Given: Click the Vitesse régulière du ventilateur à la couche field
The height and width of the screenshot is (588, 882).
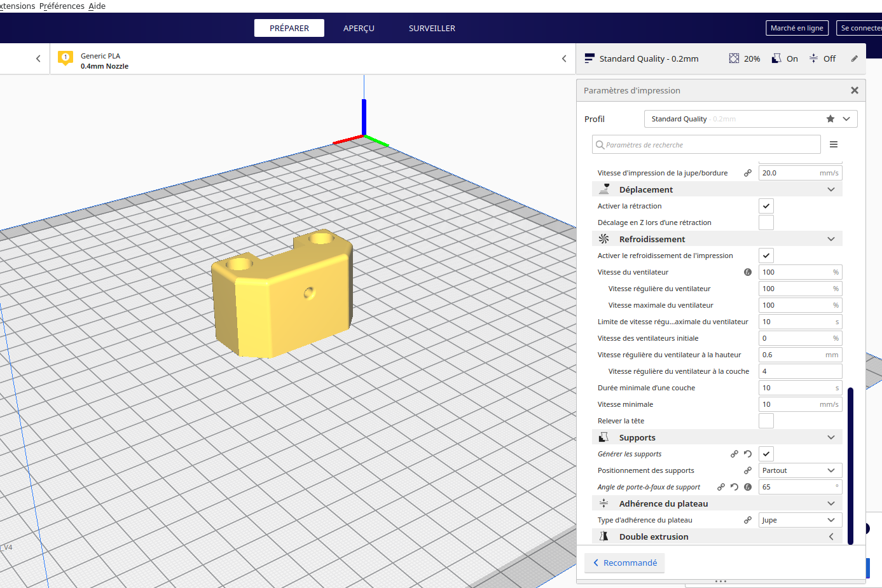Looking at the screenshot, I should click(801, 371).
